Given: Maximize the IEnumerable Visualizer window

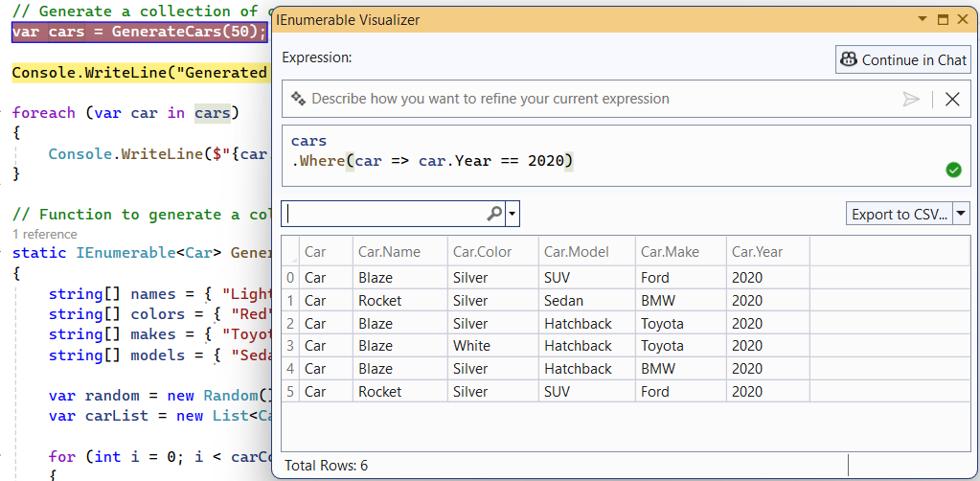Looking at the screenshot, I should 943,19.
